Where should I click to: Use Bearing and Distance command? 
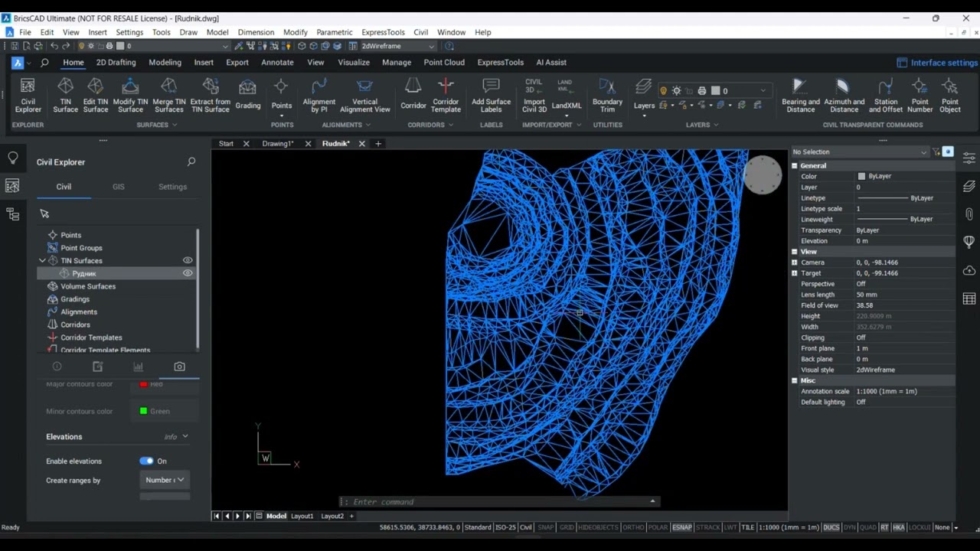click(800, 95)
